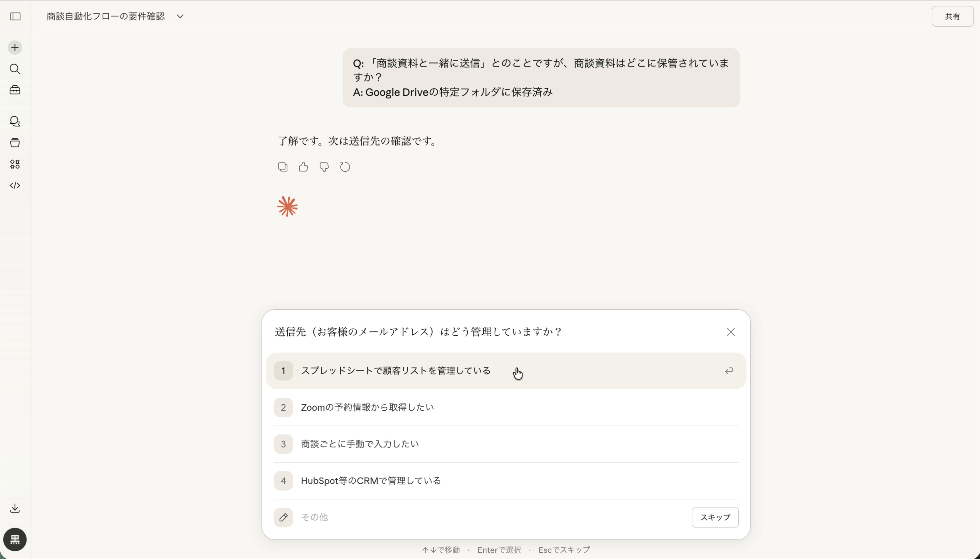
Task: Click the pencil icon next to その他
Action: 283,517
